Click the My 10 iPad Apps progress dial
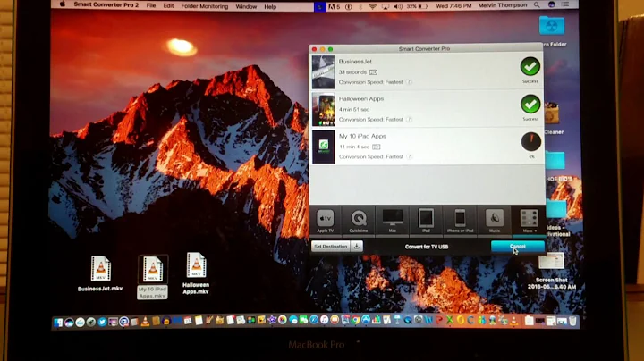Image resolution: width=644 pixels, height=361 pixels. tap(531, 141)
